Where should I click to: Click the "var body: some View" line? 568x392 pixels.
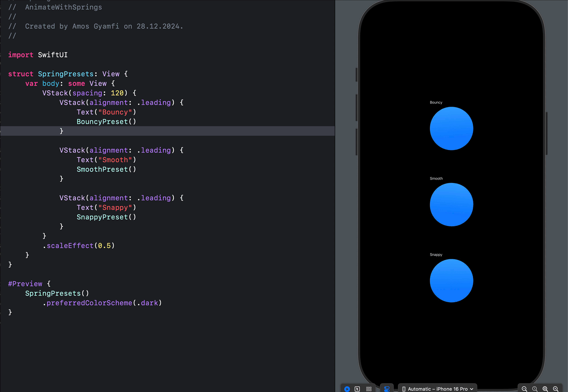70,84
